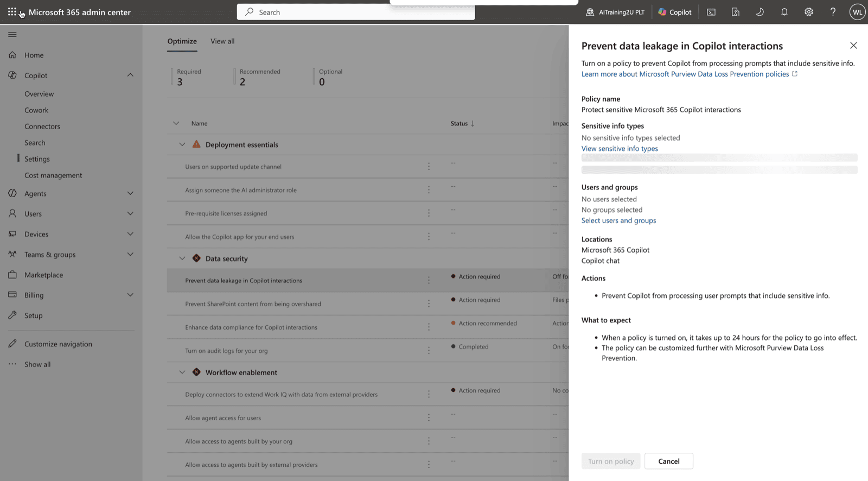
Task: Open more options for Deploy connectors row
Action: [x=429, y=395]
